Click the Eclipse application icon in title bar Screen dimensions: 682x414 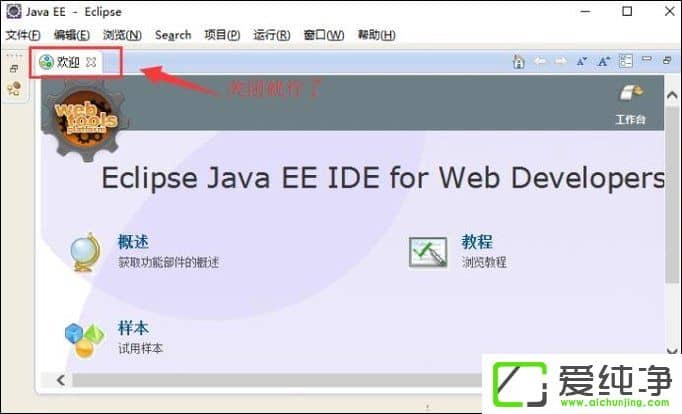pos(13,11)
